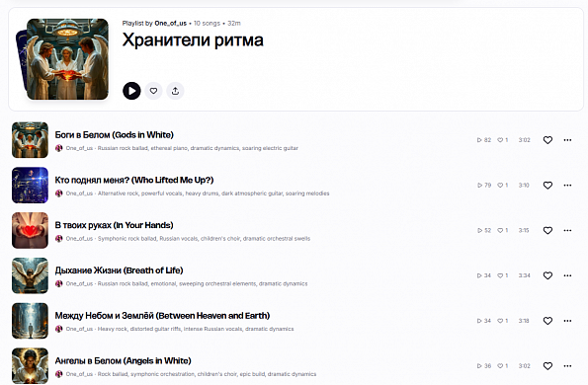Click like count icon for Дыхание Жизни
588x385 pixels.
[500, 275]
